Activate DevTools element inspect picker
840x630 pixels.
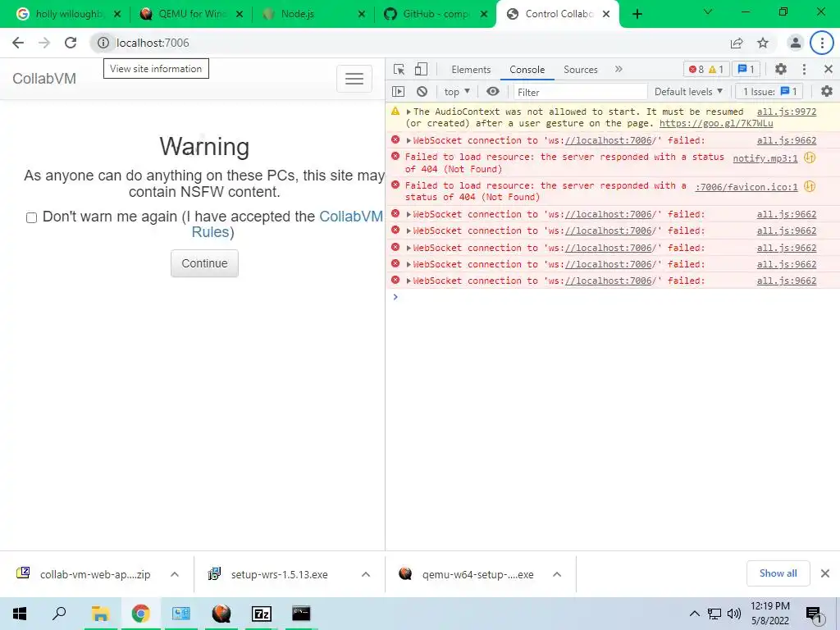(x=399, y=69)
